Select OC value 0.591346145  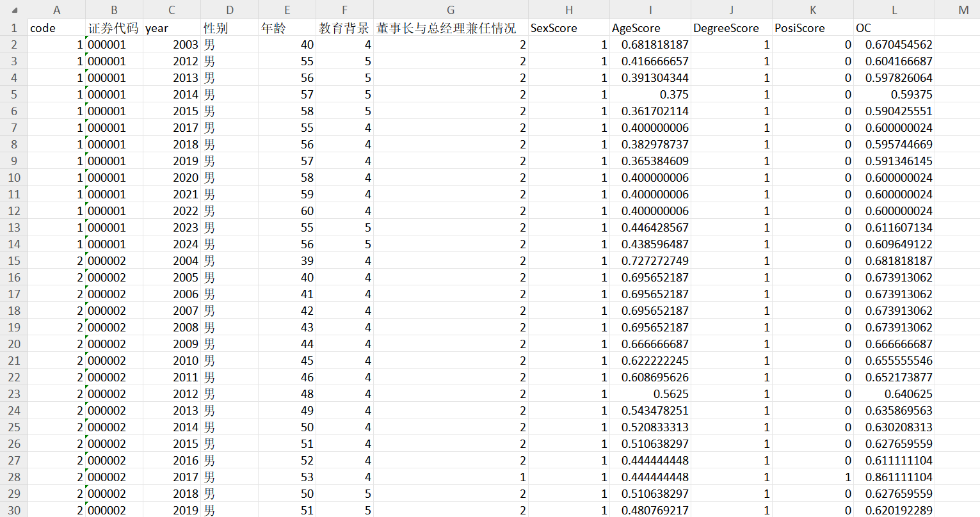(894, 161)
